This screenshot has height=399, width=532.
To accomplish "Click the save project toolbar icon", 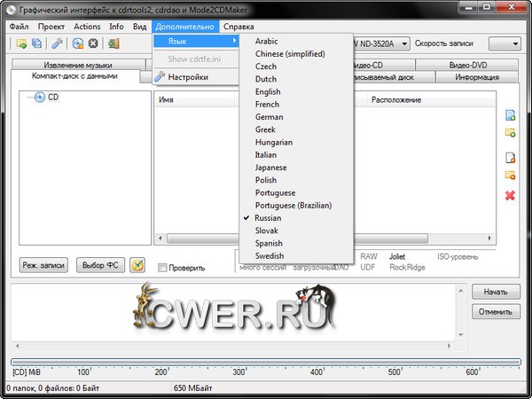I will pos(36,43).
